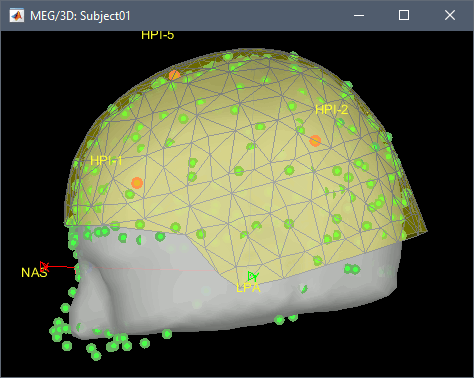This screenshot has height=378, width=474.
Task: Click the HPI-1 text label
Action: click(x=106, y=161)
